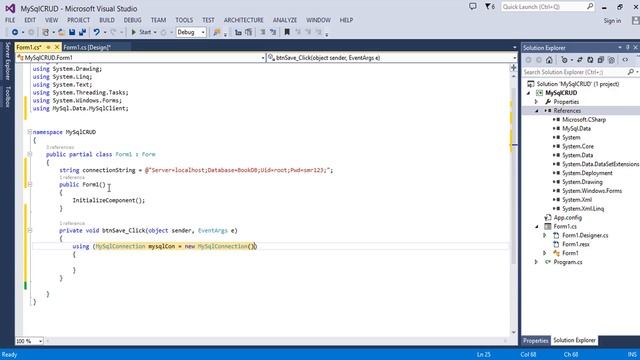Open the ANALYZE menu
This screenshot has width=640, height=360.
pyautogui.click(x=285, y=20)
